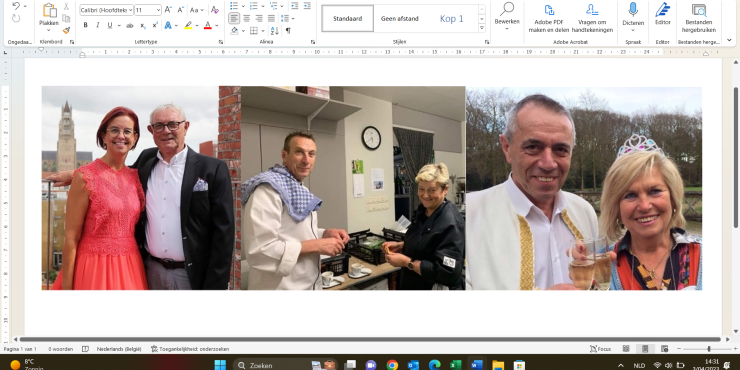740x370 pixels.
Task: Click the Dicteren microphone icon
Action: click(633, 9)
